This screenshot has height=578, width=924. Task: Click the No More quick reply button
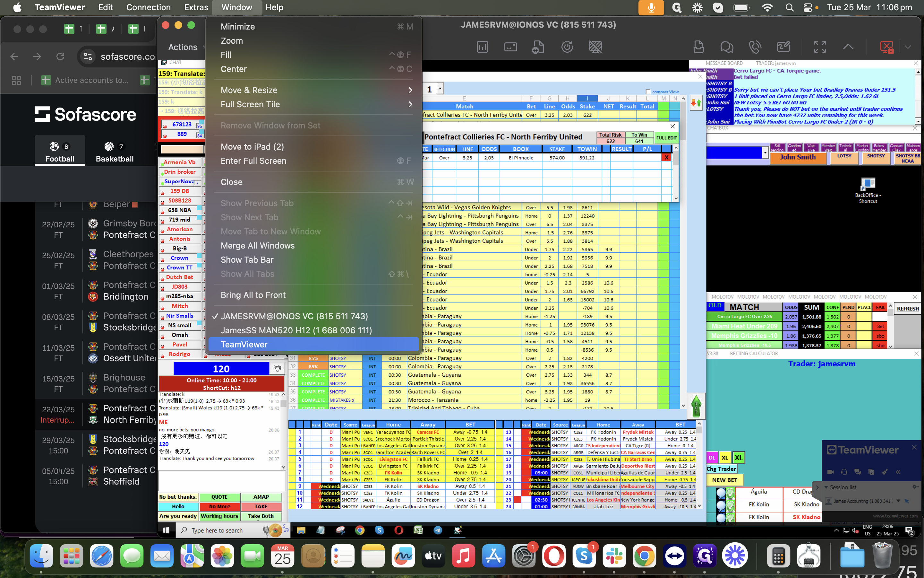[219, 506]
